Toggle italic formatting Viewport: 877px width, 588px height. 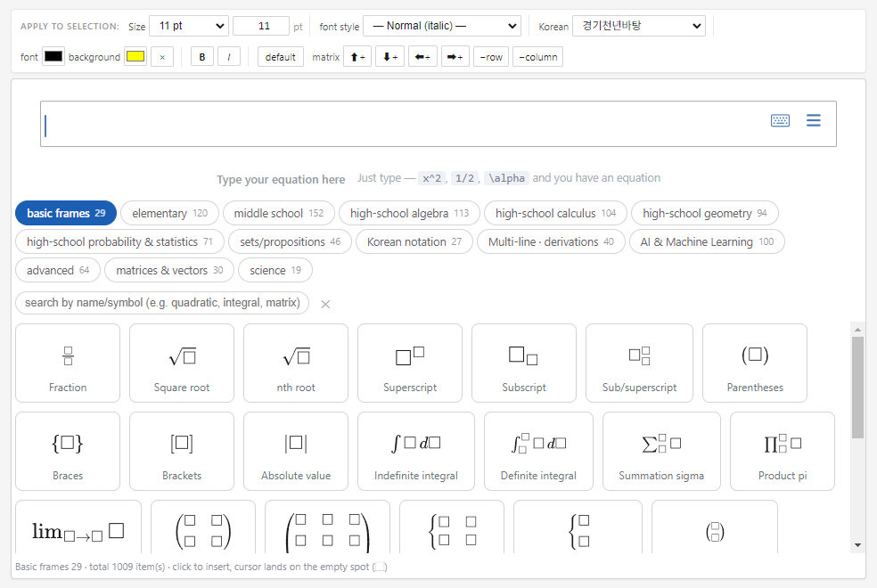point(229,57)
